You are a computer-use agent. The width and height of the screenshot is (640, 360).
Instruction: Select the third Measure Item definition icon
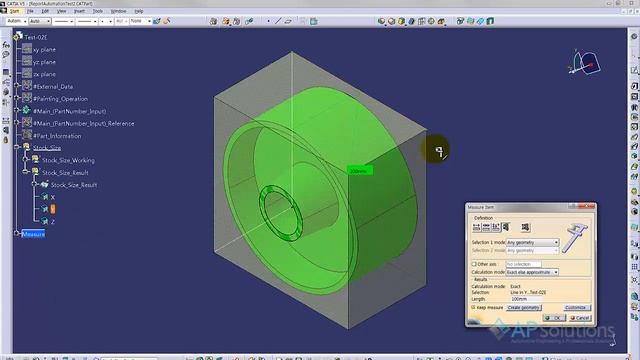point(496,227)
